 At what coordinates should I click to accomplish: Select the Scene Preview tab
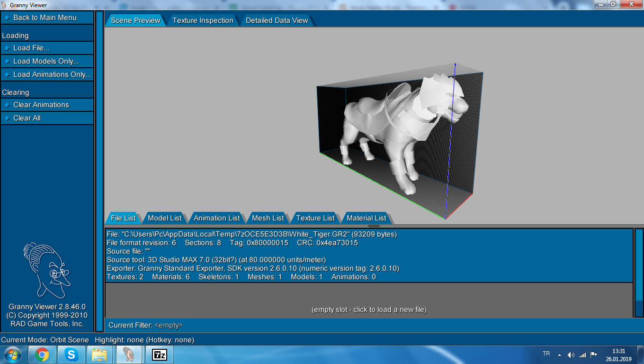pyautogui.click(x=135, y=20)
